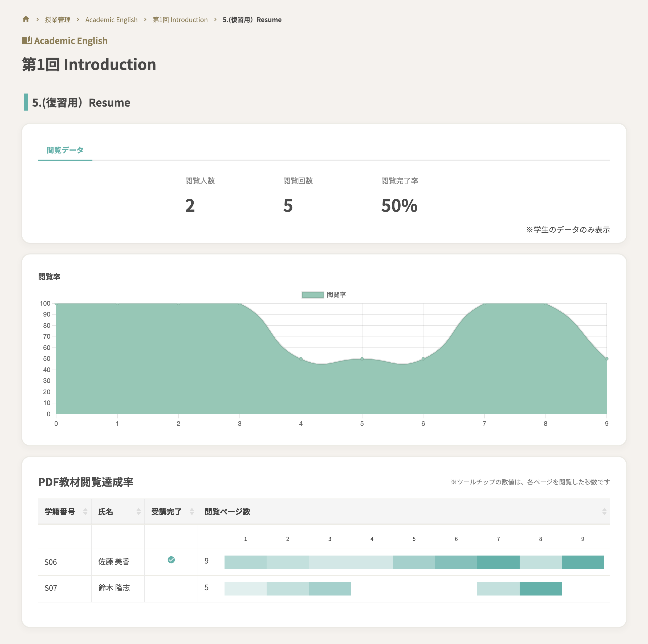Screen dimensions: 648x644
Task: Click chart data point at page 9
Action: pos(606,359)
